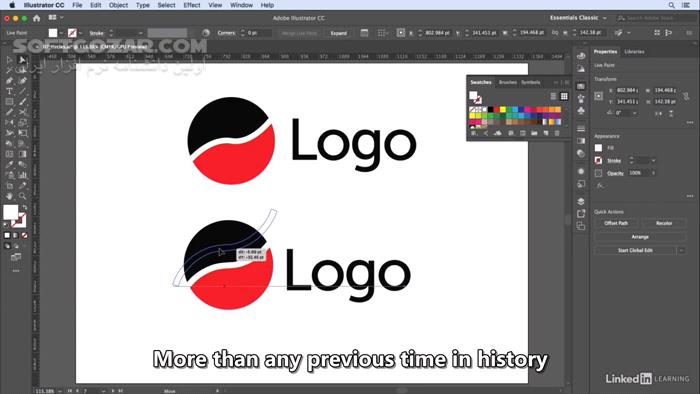Switch Swatches panel to thumbnail grid view
The width and height of the screenshot is (700, 394).
[564, 96]
